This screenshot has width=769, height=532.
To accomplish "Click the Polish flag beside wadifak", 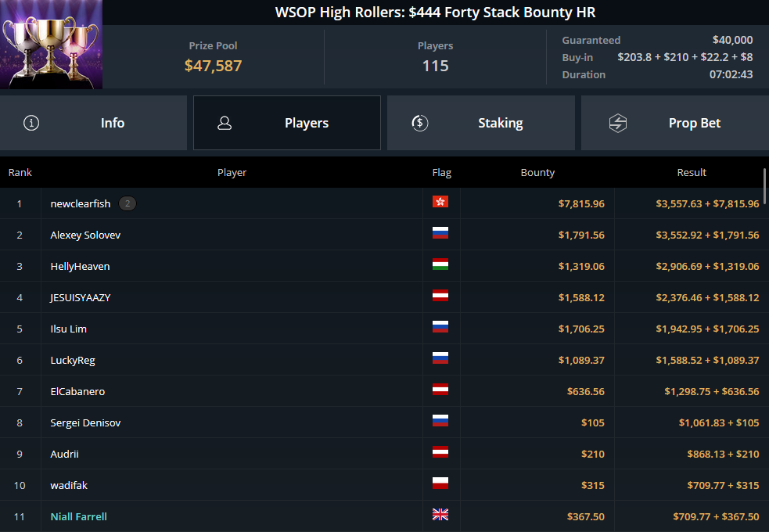I will point(440,483).
